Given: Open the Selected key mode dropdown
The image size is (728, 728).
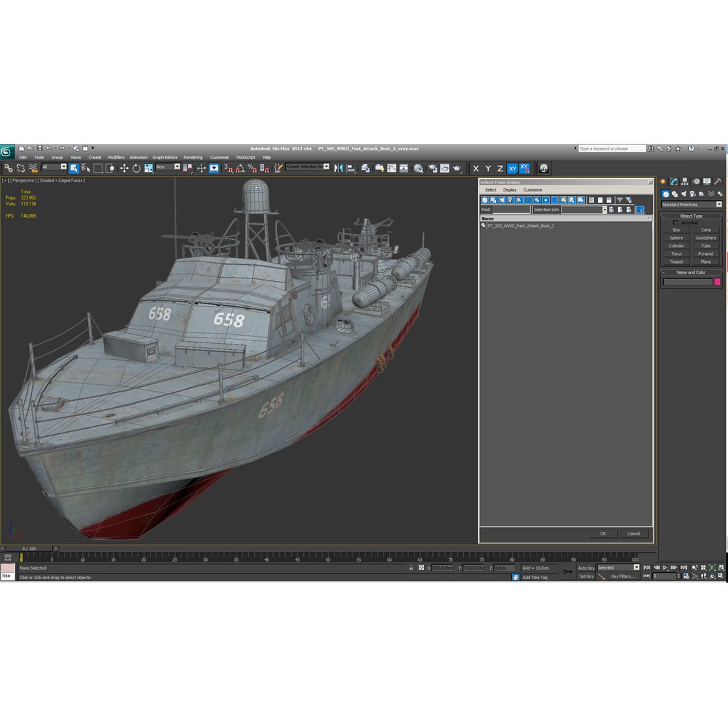Looking at the screenshot, I should pos(618,568).
